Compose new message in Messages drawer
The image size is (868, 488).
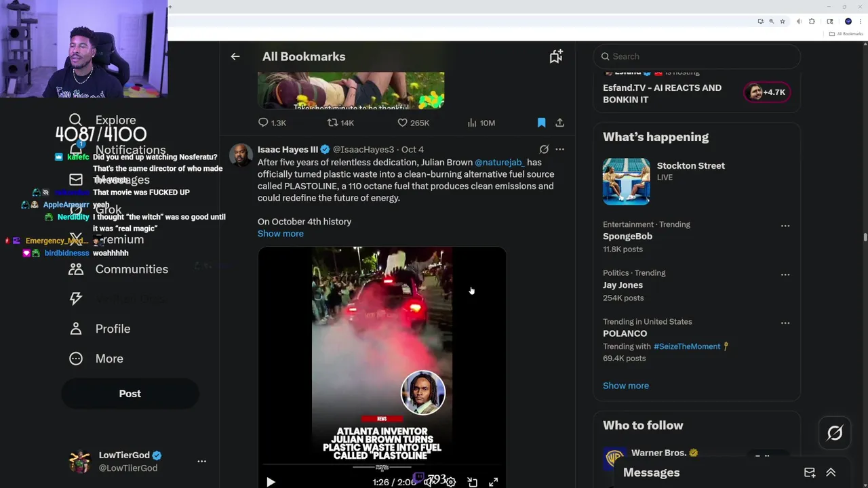point(810,472)
